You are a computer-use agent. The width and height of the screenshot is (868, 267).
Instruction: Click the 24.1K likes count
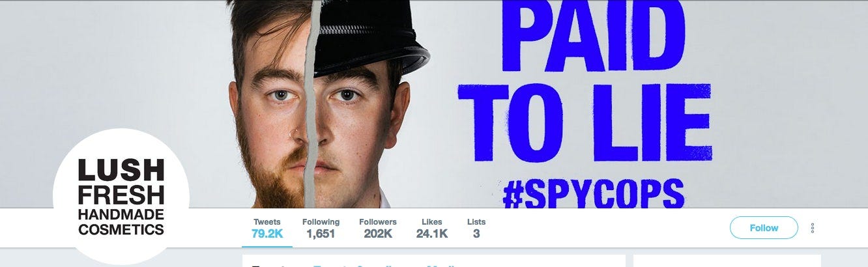click(x=432, y=234)
